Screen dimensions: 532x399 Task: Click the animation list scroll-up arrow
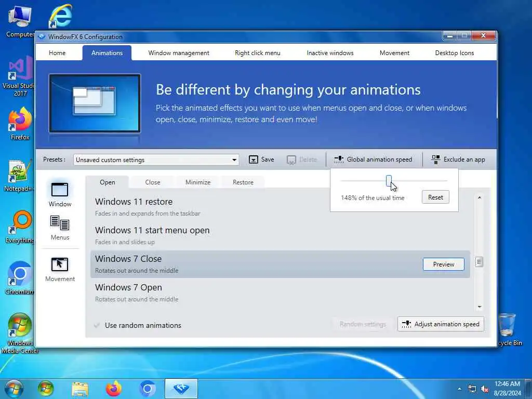tap(480, 197)
